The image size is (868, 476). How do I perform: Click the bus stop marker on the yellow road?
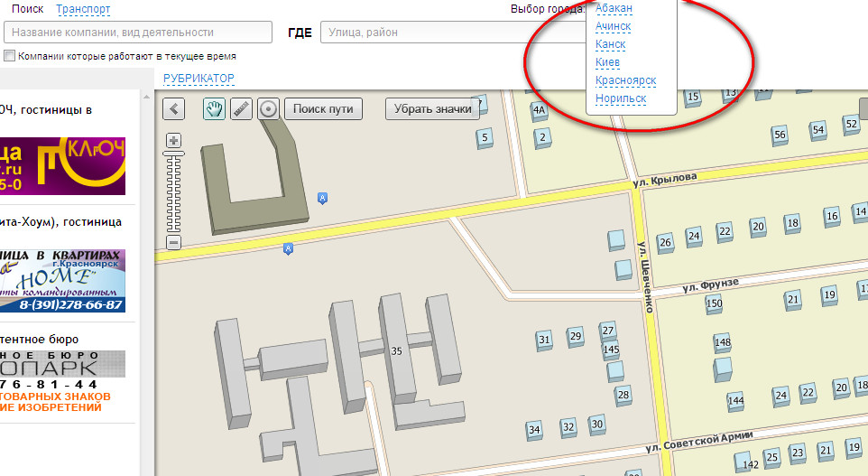pos(288,248)
